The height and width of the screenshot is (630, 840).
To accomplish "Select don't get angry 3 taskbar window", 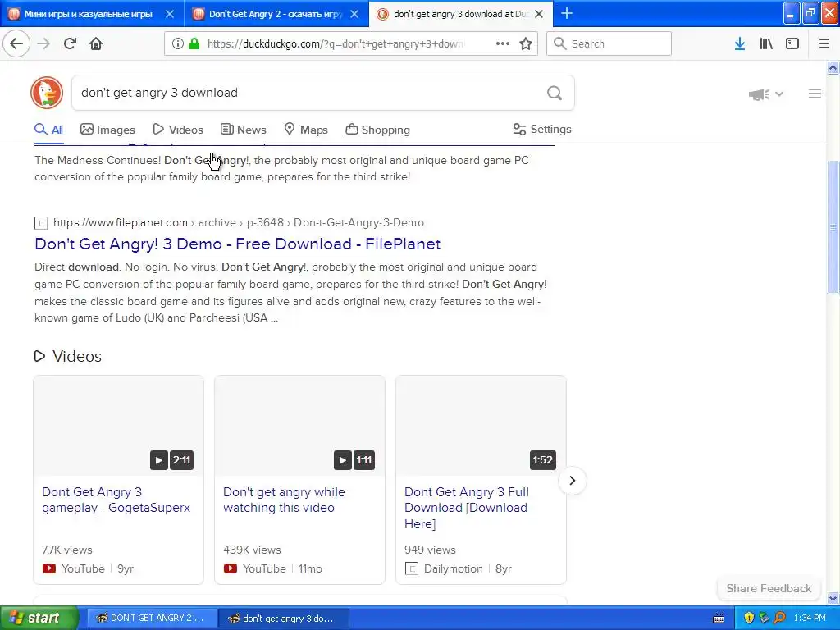I will pyautogui.click(x=285, y=619).
